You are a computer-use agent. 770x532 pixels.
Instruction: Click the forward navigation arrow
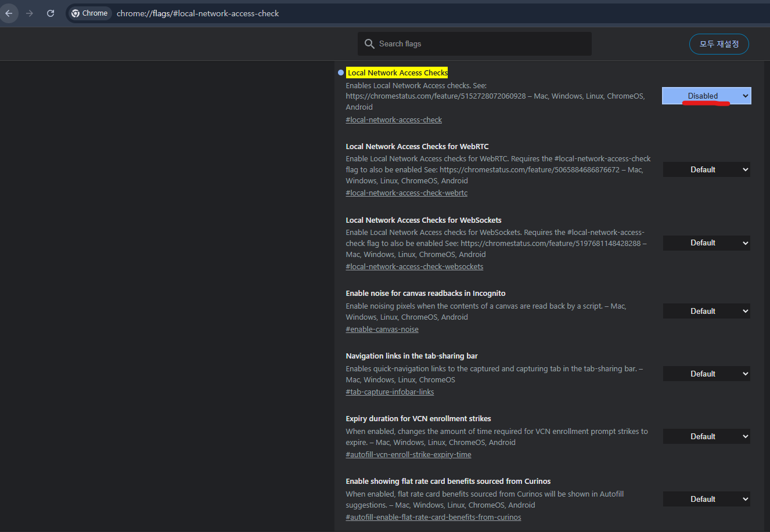point(30,13)
